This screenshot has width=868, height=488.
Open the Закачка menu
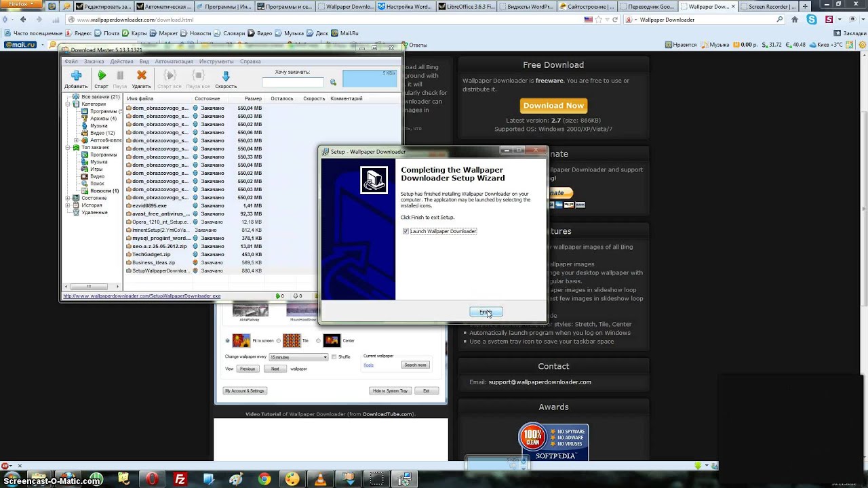coord(94,62)
